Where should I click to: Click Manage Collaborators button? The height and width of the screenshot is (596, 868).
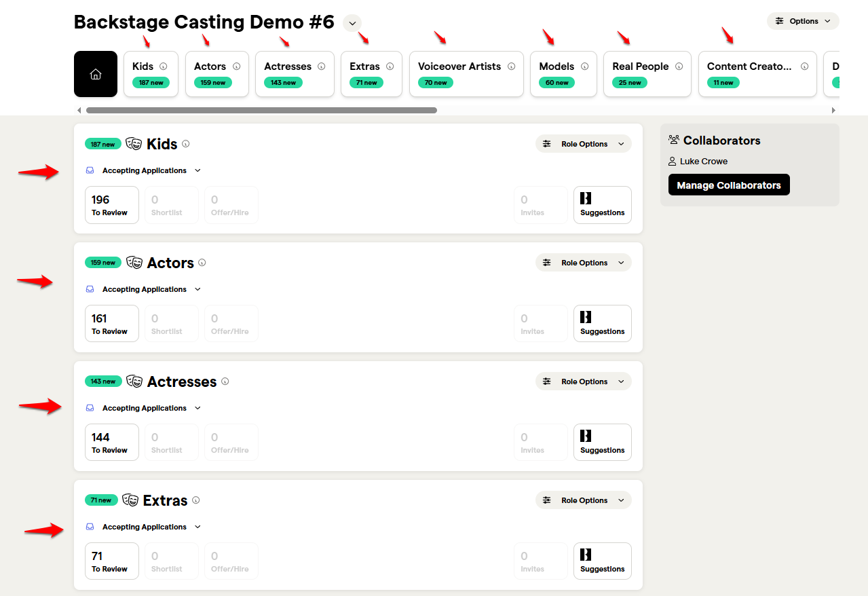[729, 185]
